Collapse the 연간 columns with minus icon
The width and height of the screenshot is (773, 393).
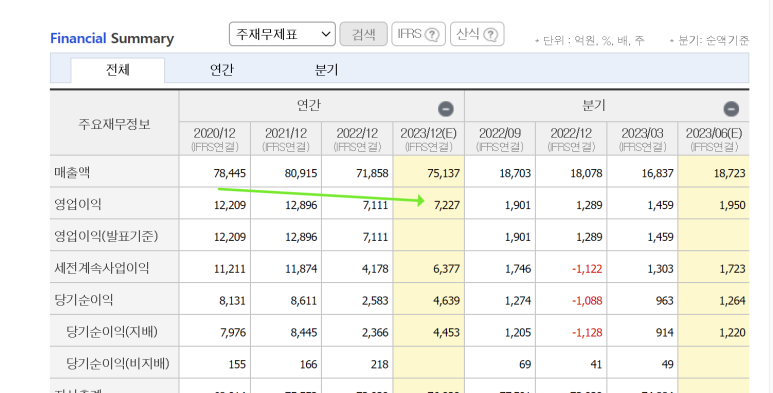(x=446, y=108)
